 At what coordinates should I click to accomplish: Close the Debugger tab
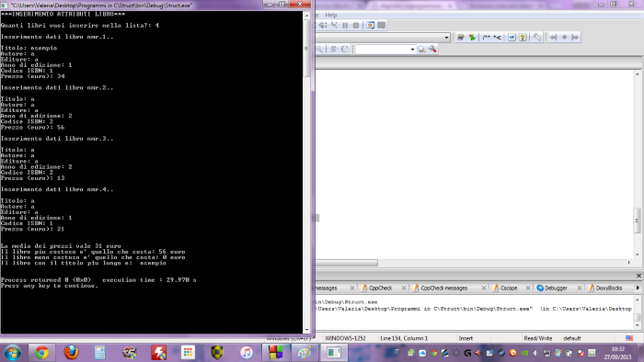click(579, 288)
